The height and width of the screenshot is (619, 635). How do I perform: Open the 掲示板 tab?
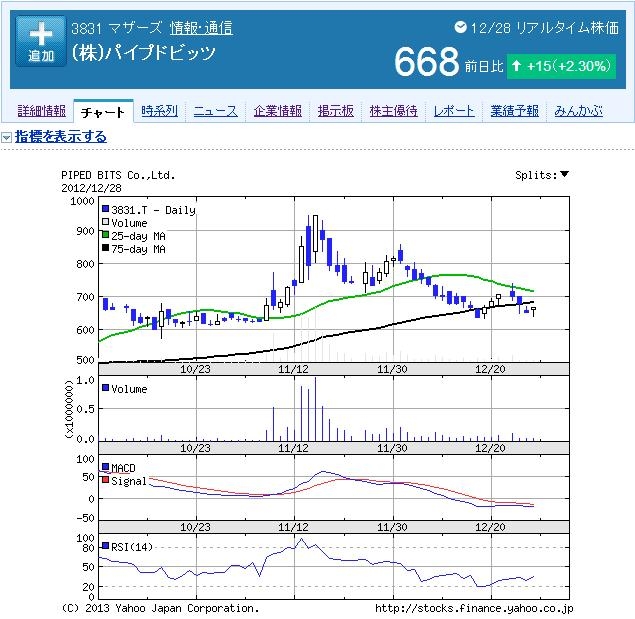(x=335, y=111)
